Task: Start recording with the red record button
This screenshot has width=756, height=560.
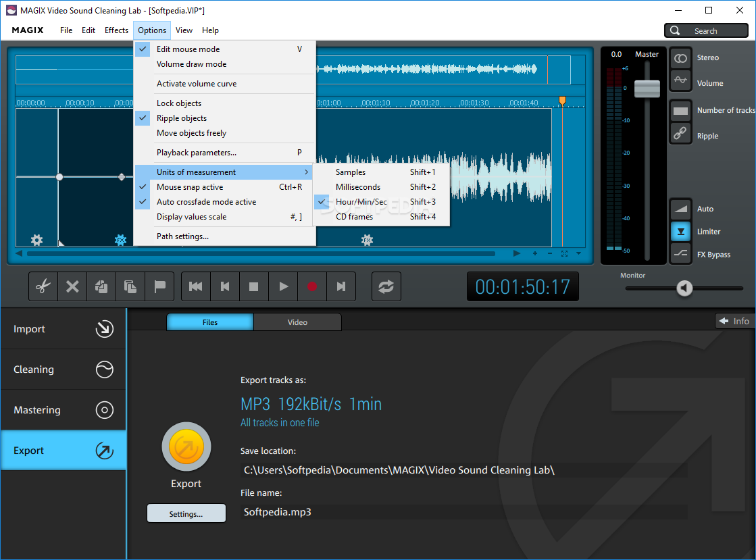Action: click(312, 286)
